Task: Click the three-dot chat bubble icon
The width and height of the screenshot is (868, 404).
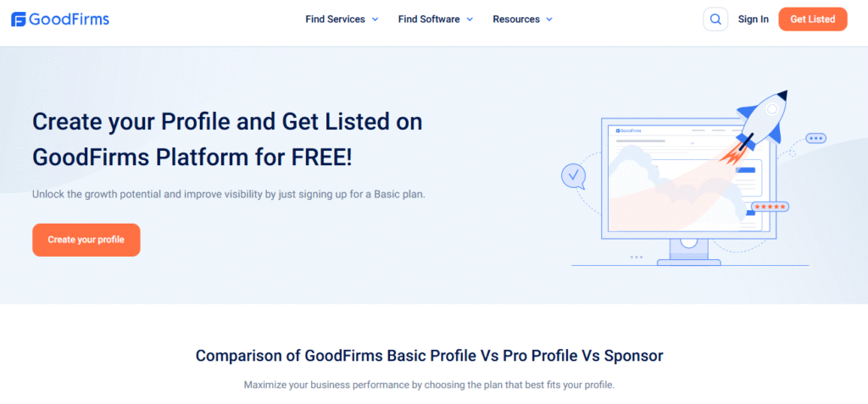Action: click(815, 138)
